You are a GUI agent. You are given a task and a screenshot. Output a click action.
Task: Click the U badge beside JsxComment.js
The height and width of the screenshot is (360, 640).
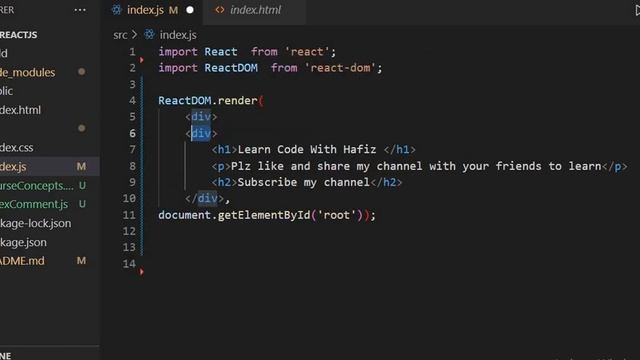coord(82,204)
